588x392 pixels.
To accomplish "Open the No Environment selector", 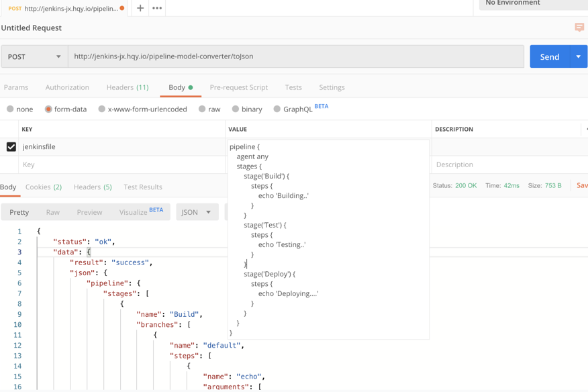I will click(533, 4).
